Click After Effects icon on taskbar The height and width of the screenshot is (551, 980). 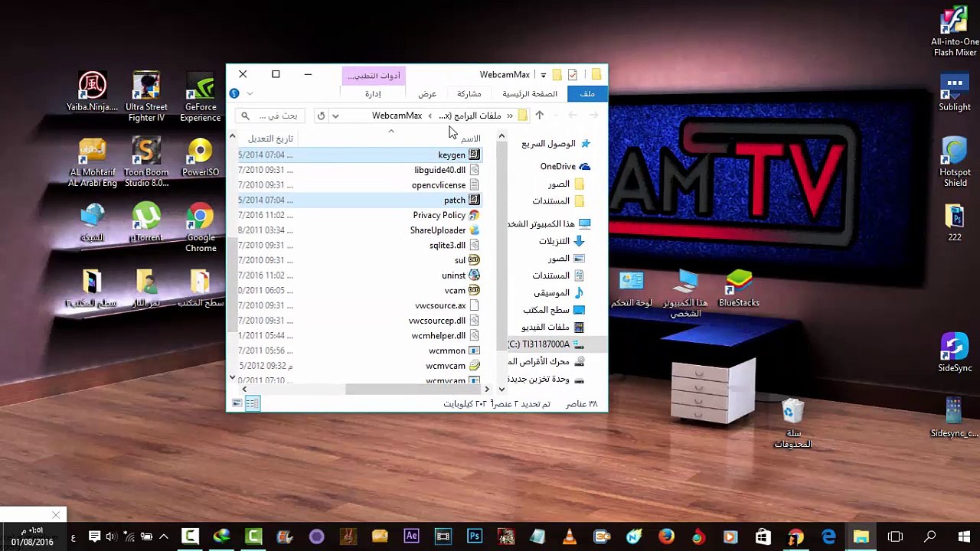(x=411, y=536)
